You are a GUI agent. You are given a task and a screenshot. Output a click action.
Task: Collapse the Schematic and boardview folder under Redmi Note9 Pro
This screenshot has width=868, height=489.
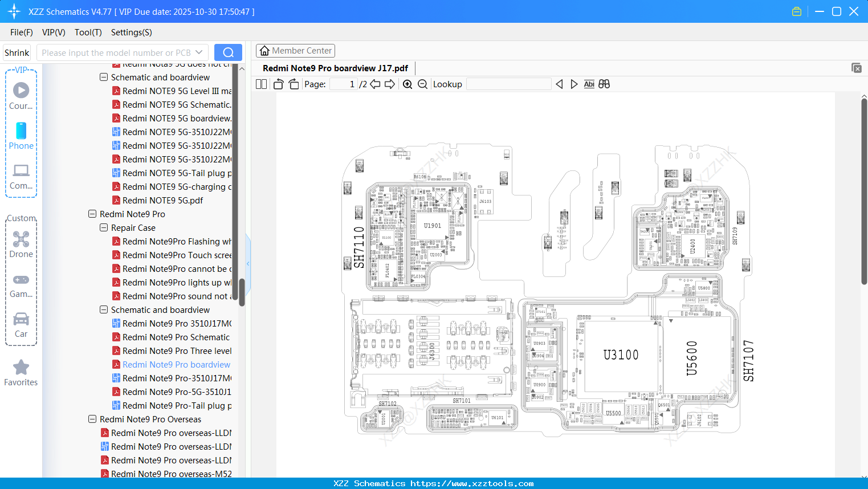(x=104, y=310)
